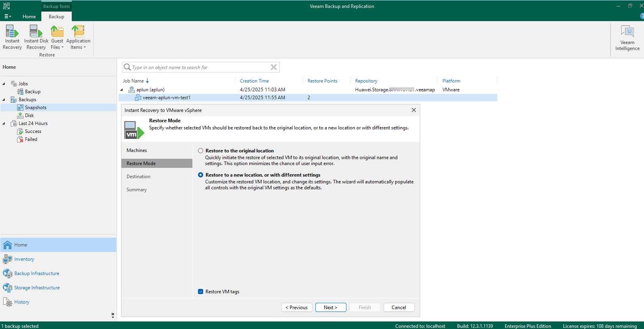
Task: Click the VMware platform cell
Action: [x=451, y=90]
